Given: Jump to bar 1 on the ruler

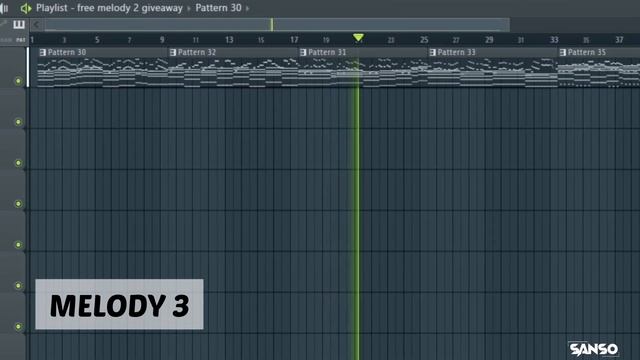Looking at the screenshot, I should 32,40.
